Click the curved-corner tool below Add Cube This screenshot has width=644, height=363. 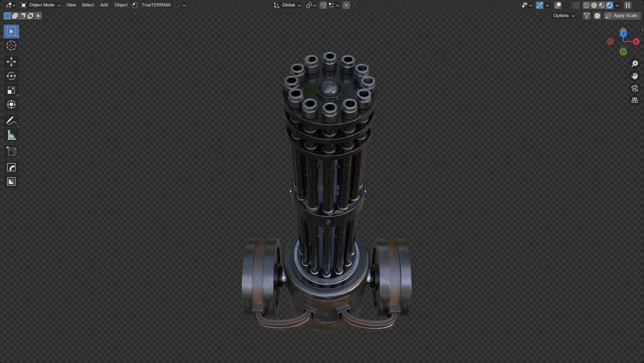click(x=11, y=168)
